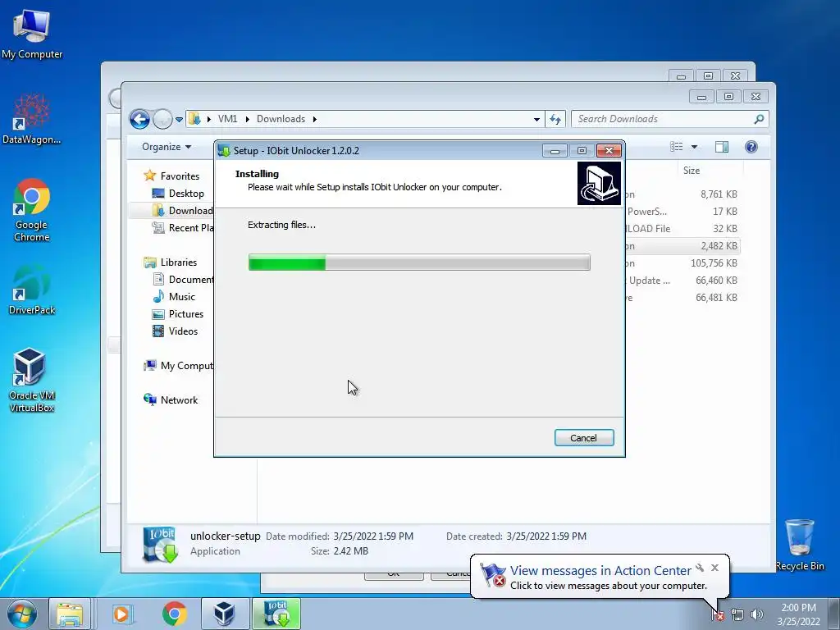Image resolution: width=840 pixels, height=630 pixels.
Task: Open DriverPack desktop shortcut
Action: click(x=32, y=290)
